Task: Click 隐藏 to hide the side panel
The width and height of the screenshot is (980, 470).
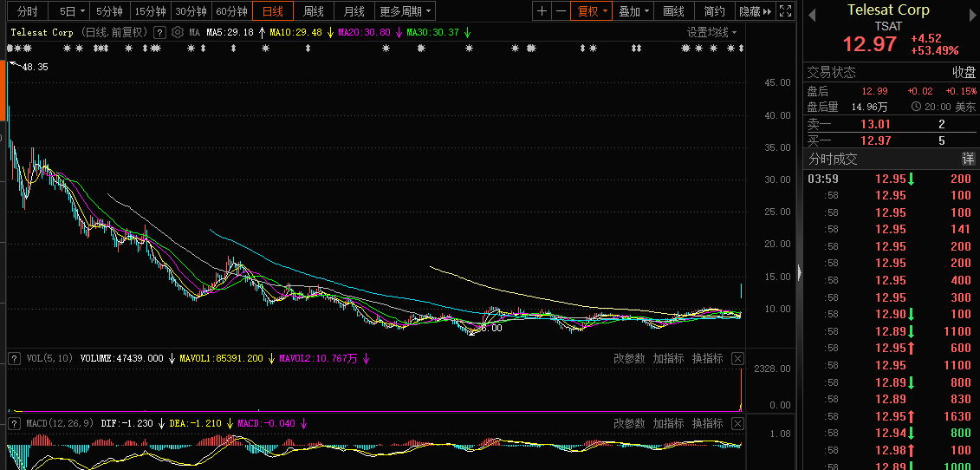Action: point(756,11)
